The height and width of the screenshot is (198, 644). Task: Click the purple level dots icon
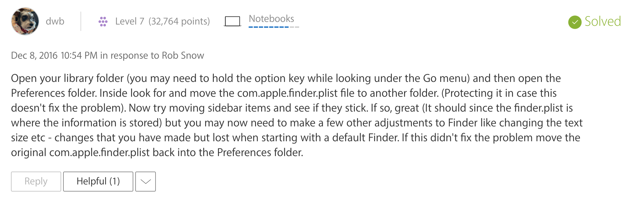pos(103,22)
